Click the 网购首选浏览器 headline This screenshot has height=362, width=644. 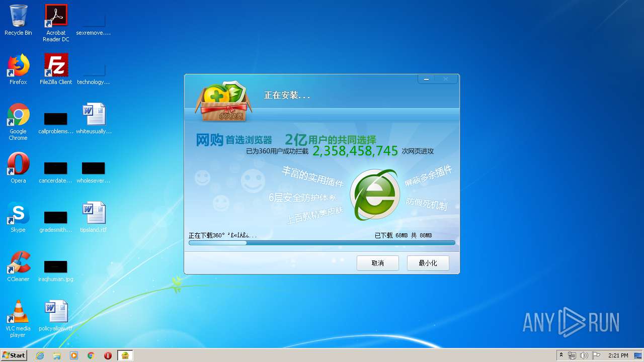click(x=234, y=140)
